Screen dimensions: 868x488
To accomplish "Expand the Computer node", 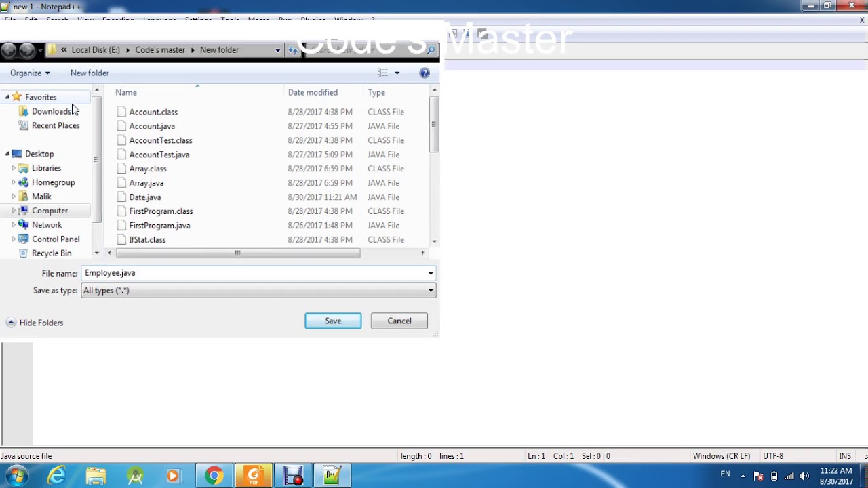I will coord(14,211).
